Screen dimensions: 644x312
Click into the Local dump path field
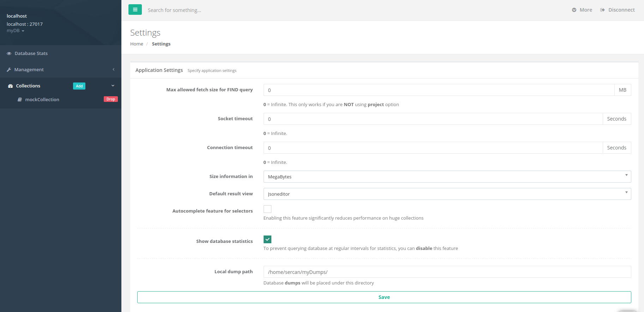pos(447,272)
